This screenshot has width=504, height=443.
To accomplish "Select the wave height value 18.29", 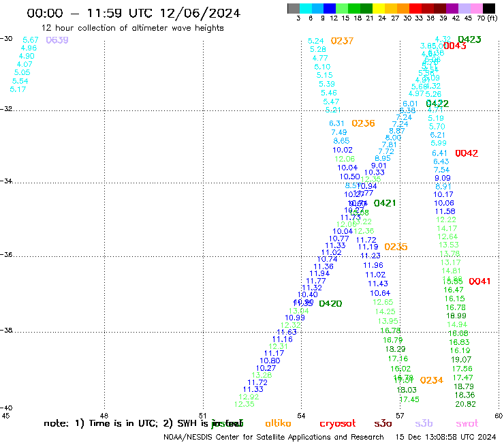I will click(395, 349).
